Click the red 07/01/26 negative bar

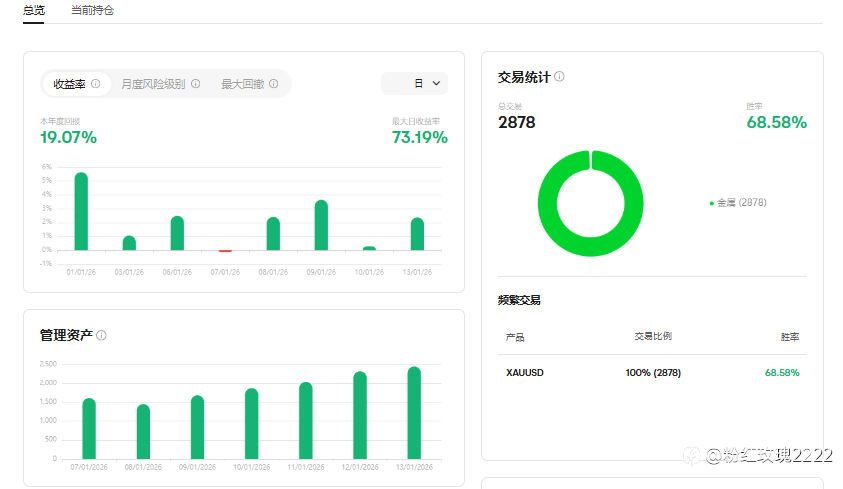tap(225, 250)
